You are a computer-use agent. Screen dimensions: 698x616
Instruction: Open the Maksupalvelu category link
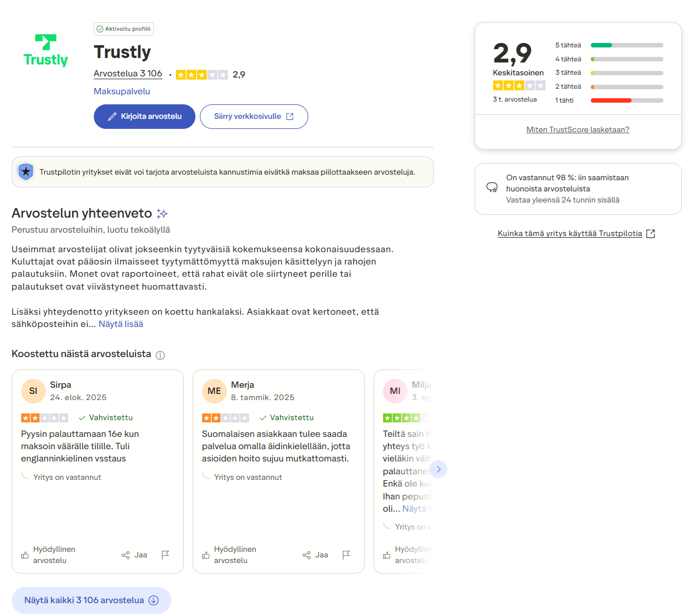(121, 91)
